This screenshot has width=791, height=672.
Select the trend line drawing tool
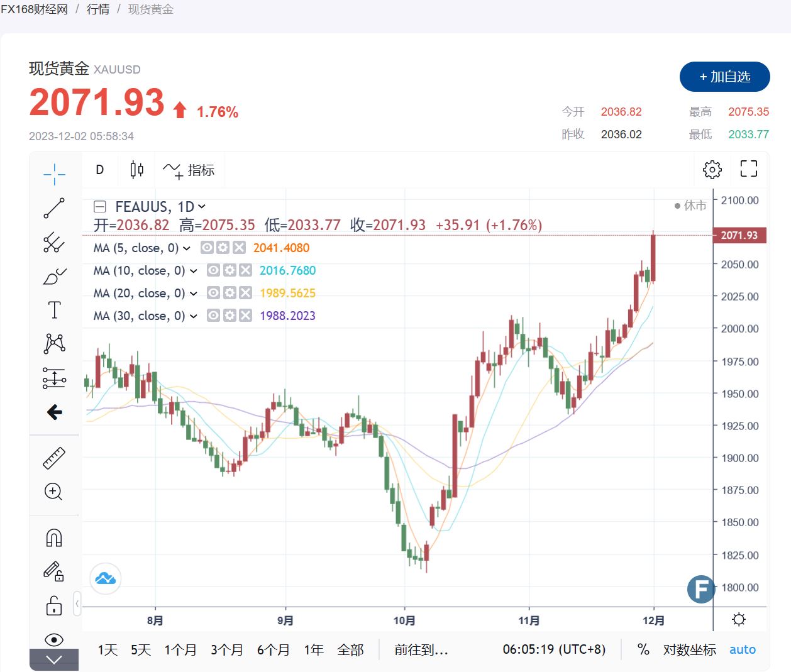click(x=54, y=208)
